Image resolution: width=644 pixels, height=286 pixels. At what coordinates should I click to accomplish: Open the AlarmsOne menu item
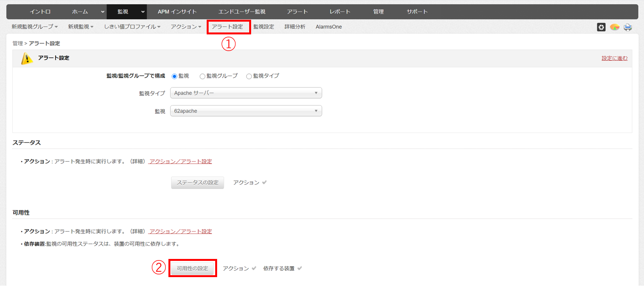tap(329, 27)
